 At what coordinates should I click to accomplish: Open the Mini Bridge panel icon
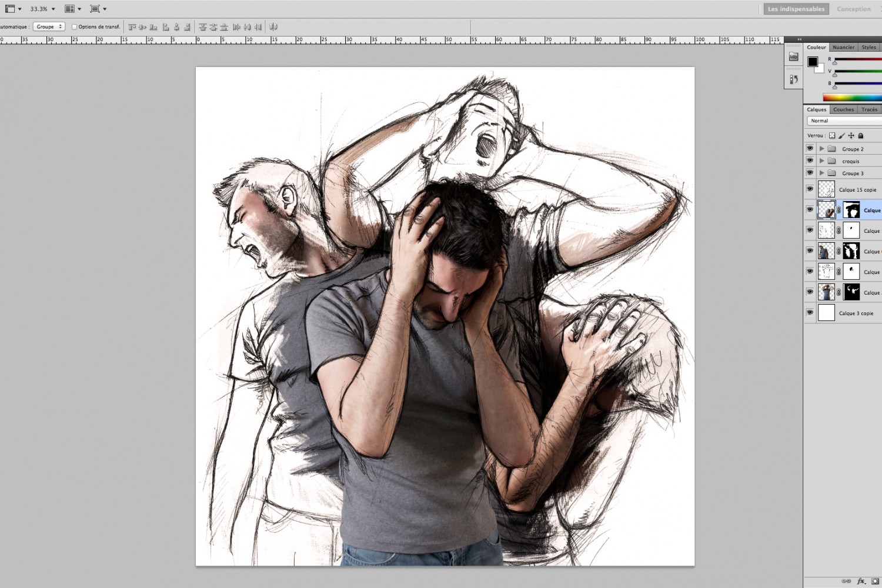[x=793, y=57]
